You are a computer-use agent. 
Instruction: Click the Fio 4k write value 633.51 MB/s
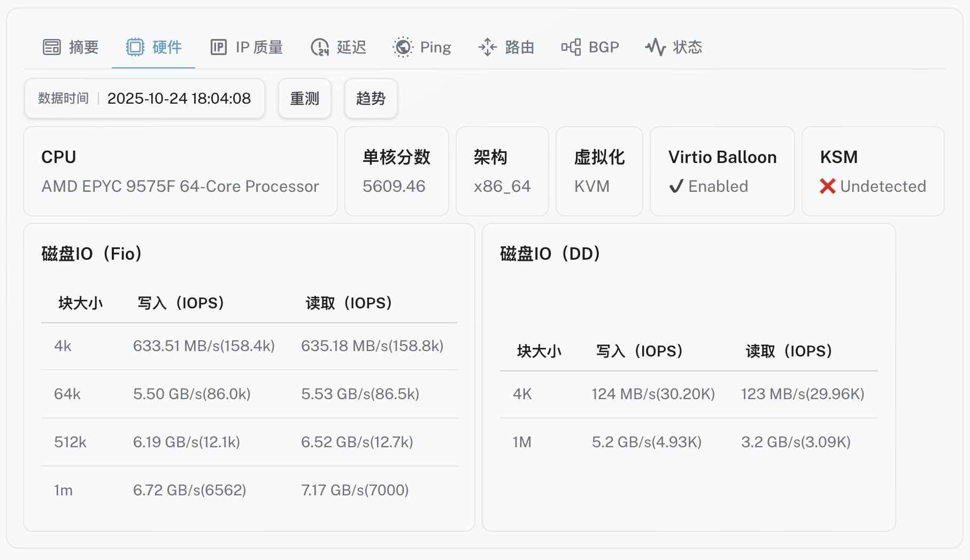(204, 346)
